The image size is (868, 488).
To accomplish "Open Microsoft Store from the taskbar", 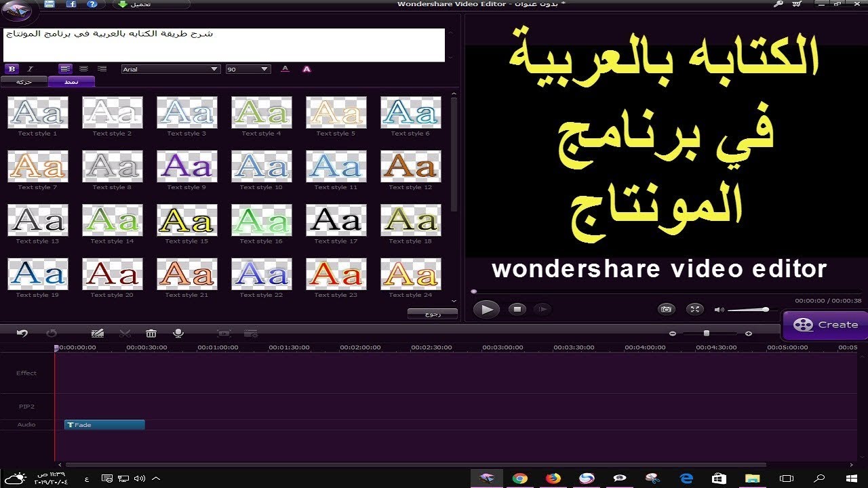I will 719,479.
